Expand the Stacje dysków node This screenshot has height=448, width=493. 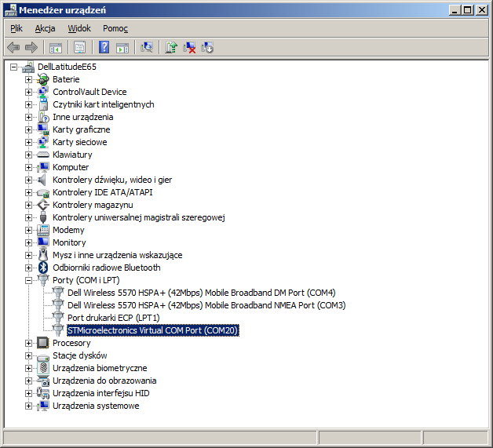tap(28, 355)
